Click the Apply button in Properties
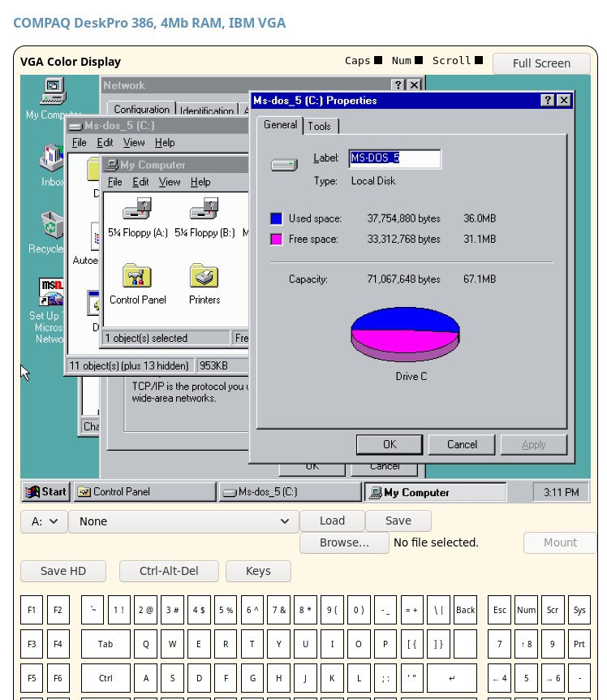Image resolution: width=607 pixels, height=700 pixels. pos(533,445)
